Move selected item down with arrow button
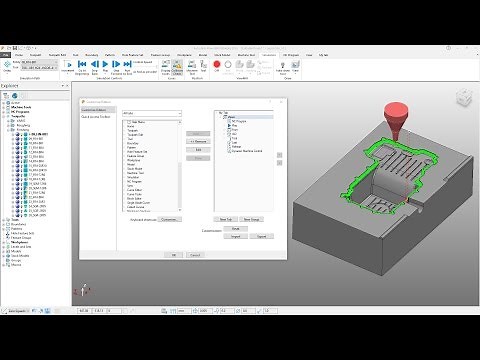Image resolution: width=480 pixels, height=360 pixels. tap(280, 163)
